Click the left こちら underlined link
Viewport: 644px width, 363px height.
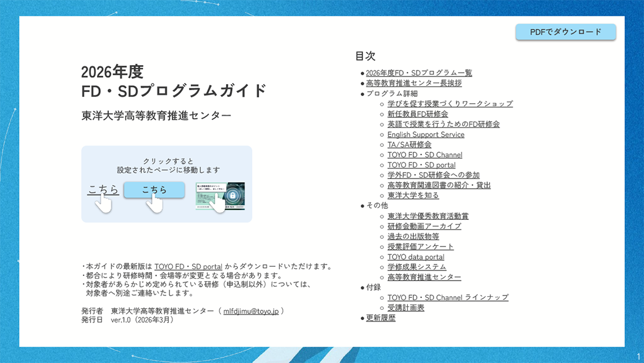[x=103, y=188]
